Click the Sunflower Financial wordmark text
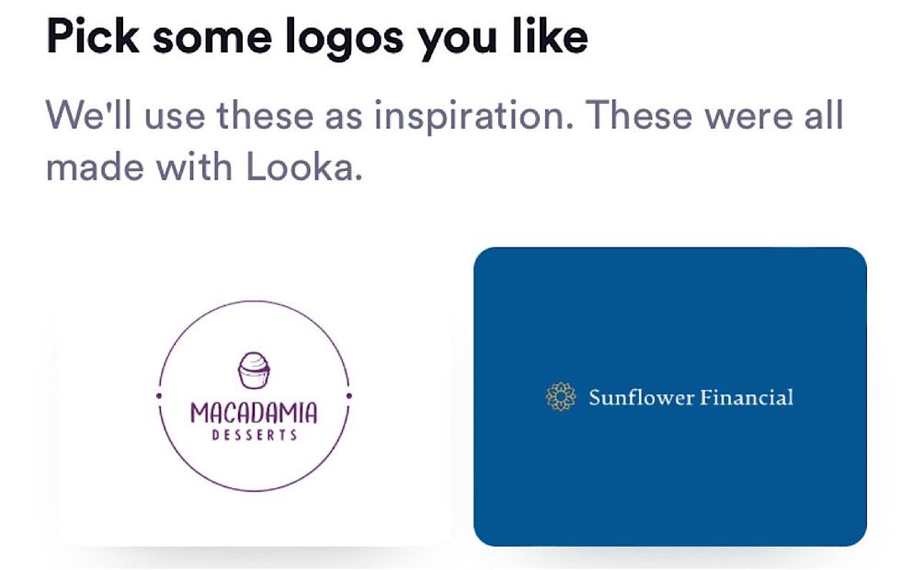The height and width of the screenshot is (570, 924). click(690, 398)
